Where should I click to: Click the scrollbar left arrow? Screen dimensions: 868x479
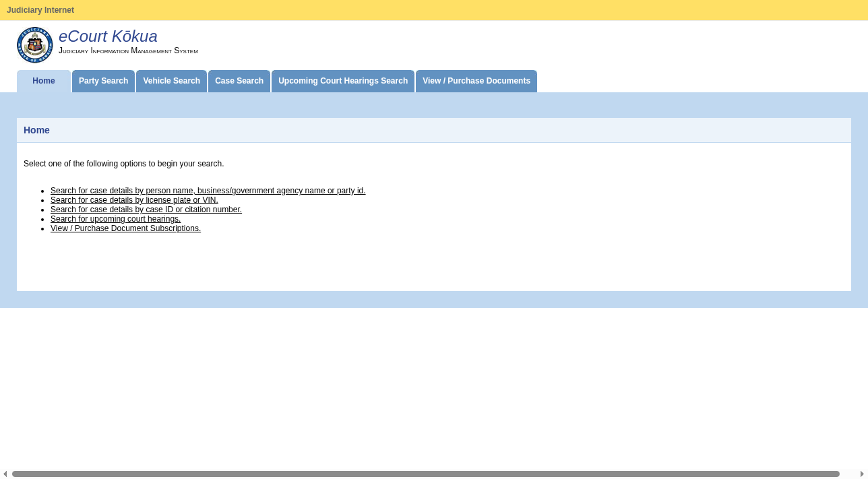click(5, 474)
